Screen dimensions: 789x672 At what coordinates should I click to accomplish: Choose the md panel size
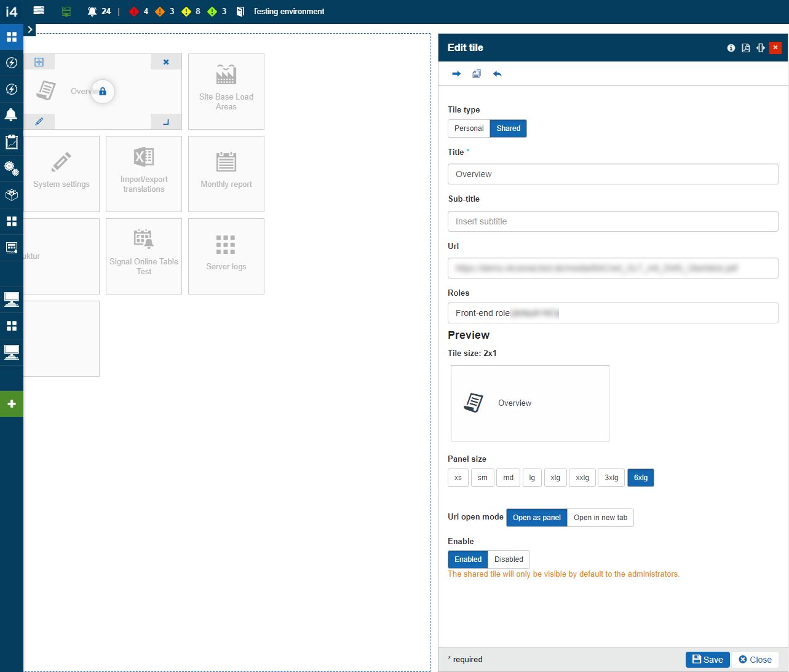click(508, 477)
